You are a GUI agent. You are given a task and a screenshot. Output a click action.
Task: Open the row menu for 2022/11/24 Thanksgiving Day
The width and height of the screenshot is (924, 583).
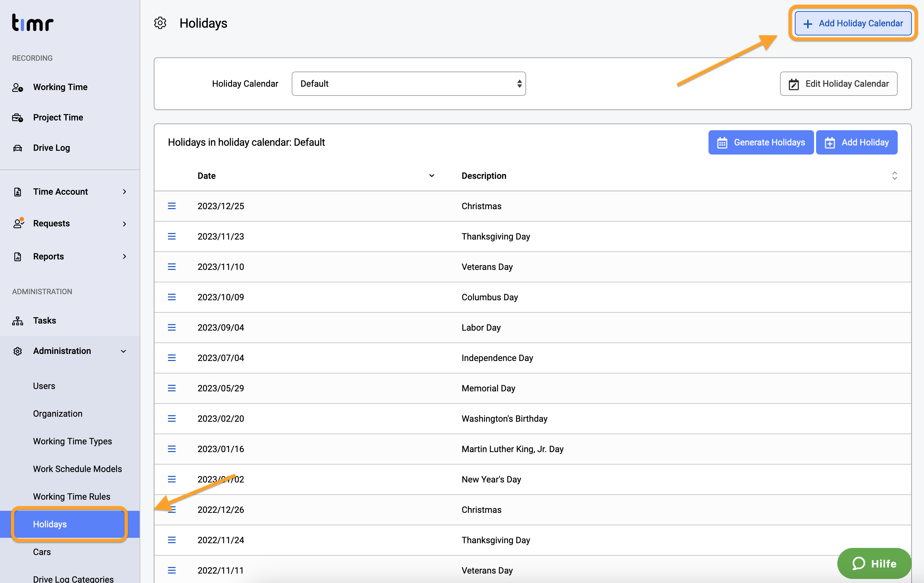(172, 540)
